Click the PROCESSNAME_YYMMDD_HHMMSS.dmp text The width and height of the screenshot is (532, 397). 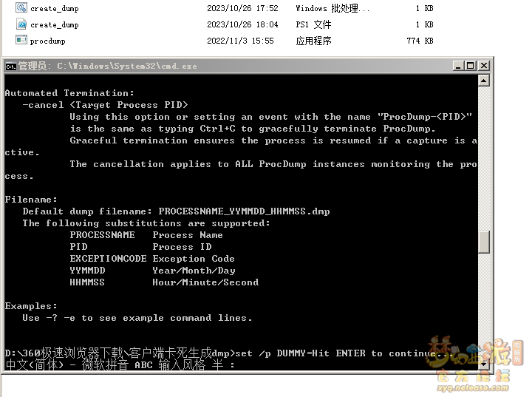pyautogui.click(x=245, y=211)
